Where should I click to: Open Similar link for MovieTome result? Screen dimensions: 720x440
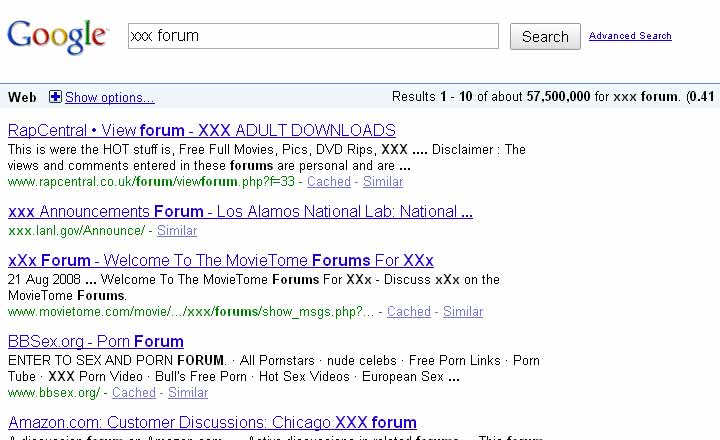(463, 312)
